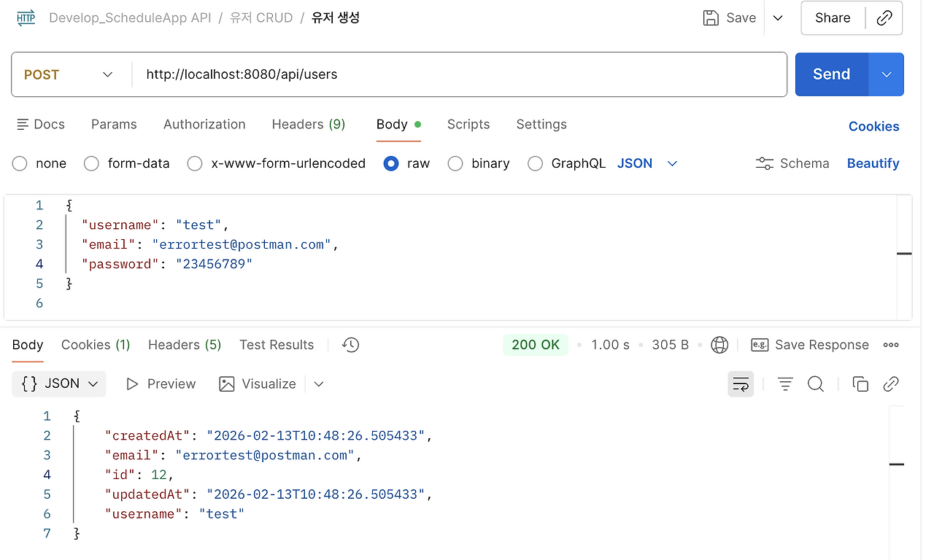Click the filter response lines icon

[785, 384]
